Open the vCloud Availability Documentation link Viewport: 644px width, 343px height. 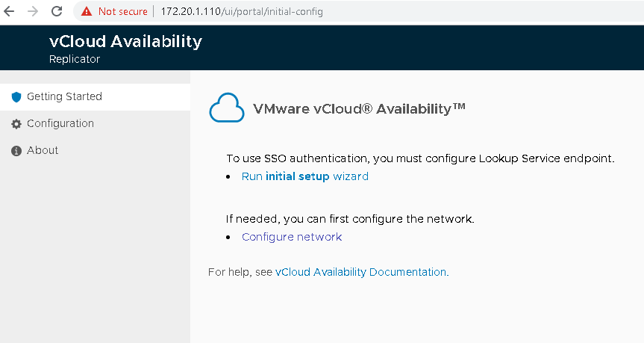(x=362, y=272)
